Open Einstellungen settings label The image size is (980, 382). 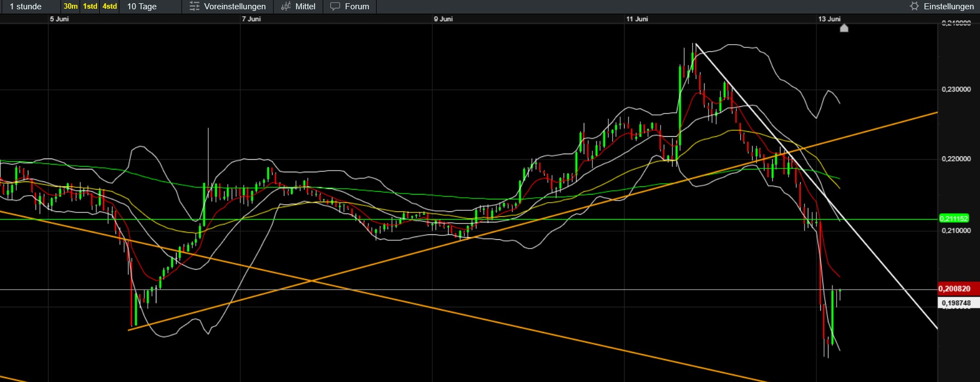(949, 7)
